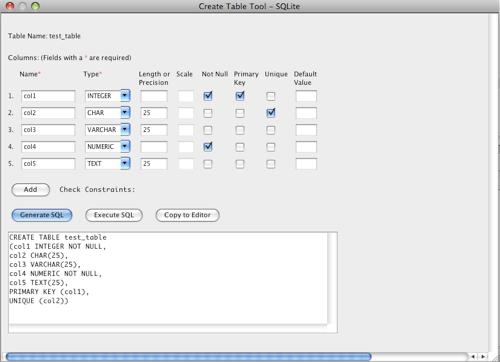Click the Scale field for col4
Image resolution: width=500 pixels, height=362 pixels.
[186, 147]
